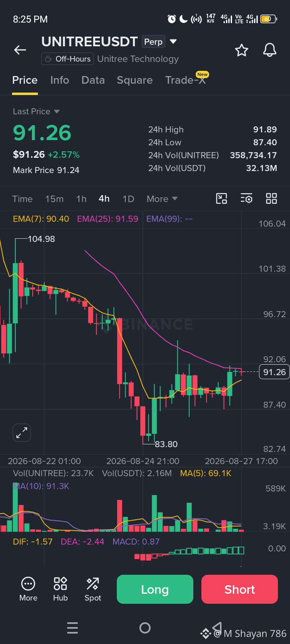Image resolution: width=290 pixels, height=644 pixels.
Task: Select the Time chart interval
Action: tap(23, 199)
